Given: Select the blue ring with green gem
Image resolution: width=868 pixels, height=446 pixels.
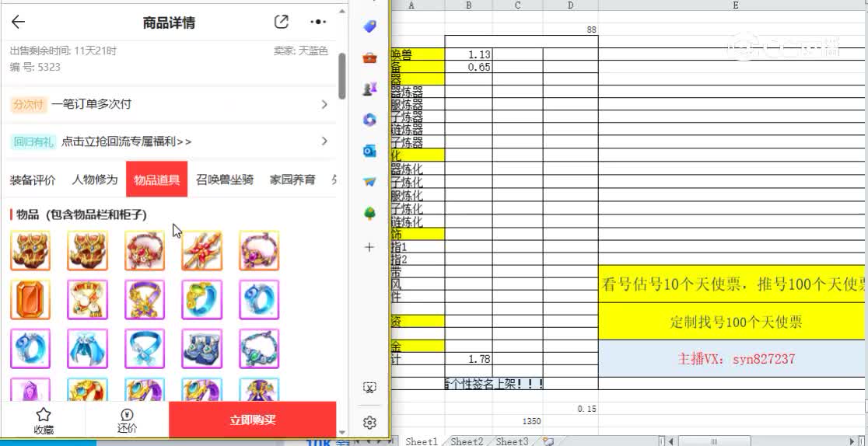Looking at the screenshot, I should point(202,299).
